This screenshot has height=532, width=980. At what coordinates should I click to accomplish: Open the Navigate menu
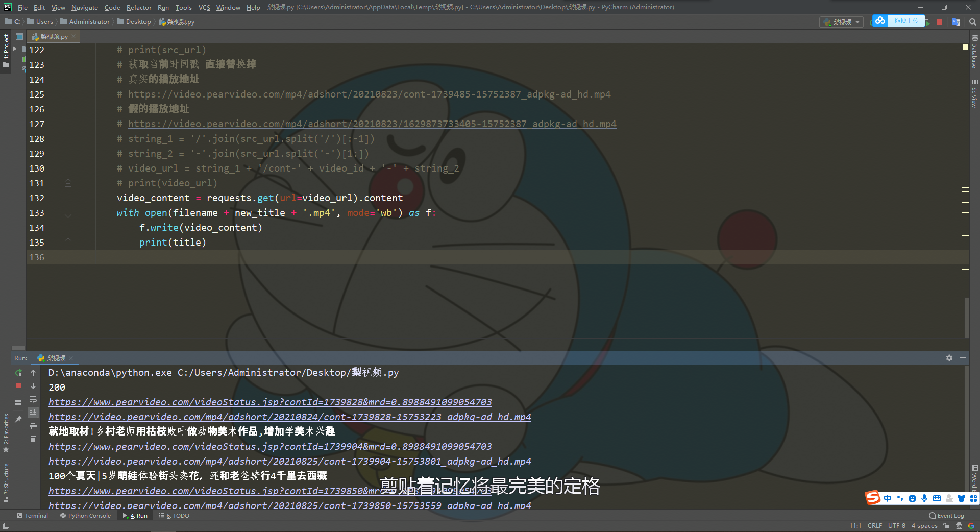pyautogui.click(x=84, y=7)
